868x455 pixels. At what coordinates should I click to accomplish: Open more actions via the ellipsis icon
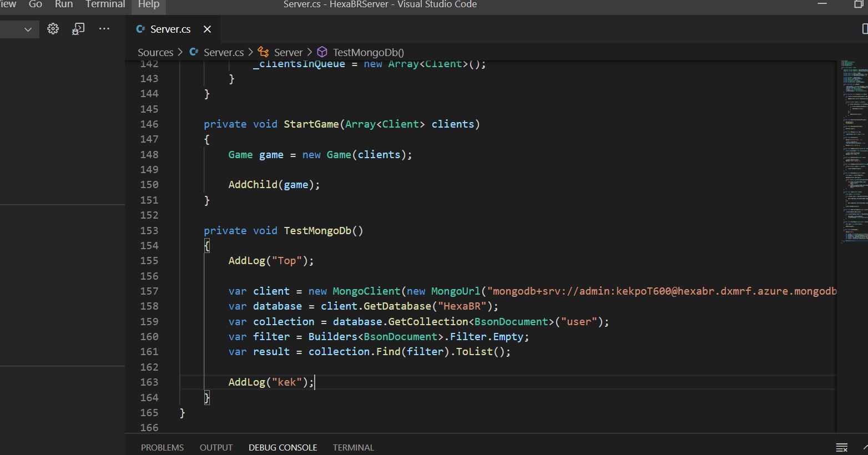[x=104, y=29]
